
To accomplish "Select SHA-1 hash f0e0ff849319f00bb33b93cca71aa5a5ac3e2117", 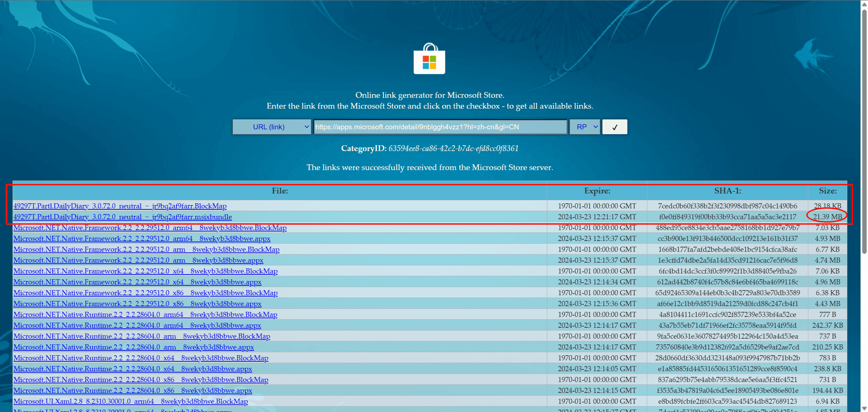I will [727, 217].
